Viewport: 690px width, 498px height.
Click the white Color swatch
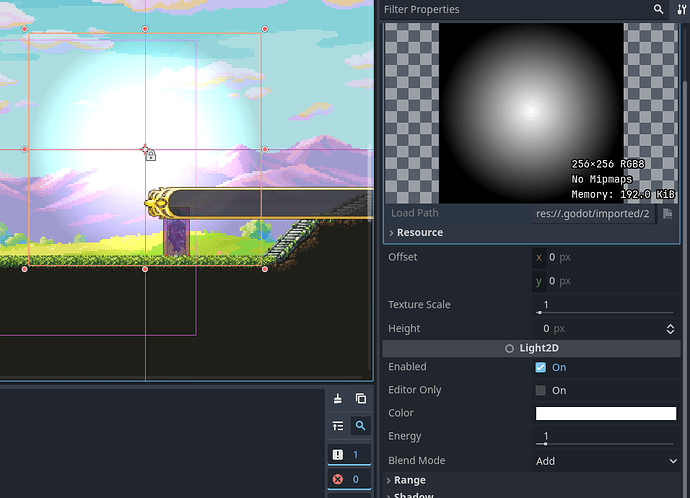[x=606, y=413]
